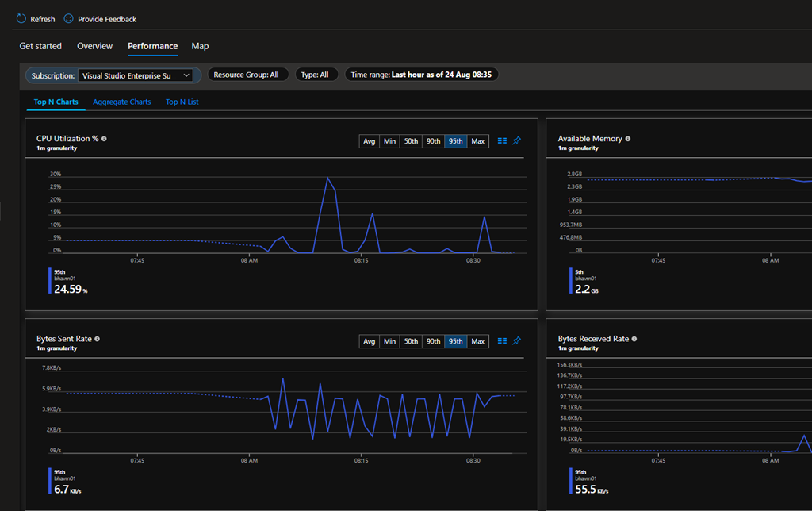Change the Time range filter
The width and height of the screenshot is (812, 511).
coord(421,75)
